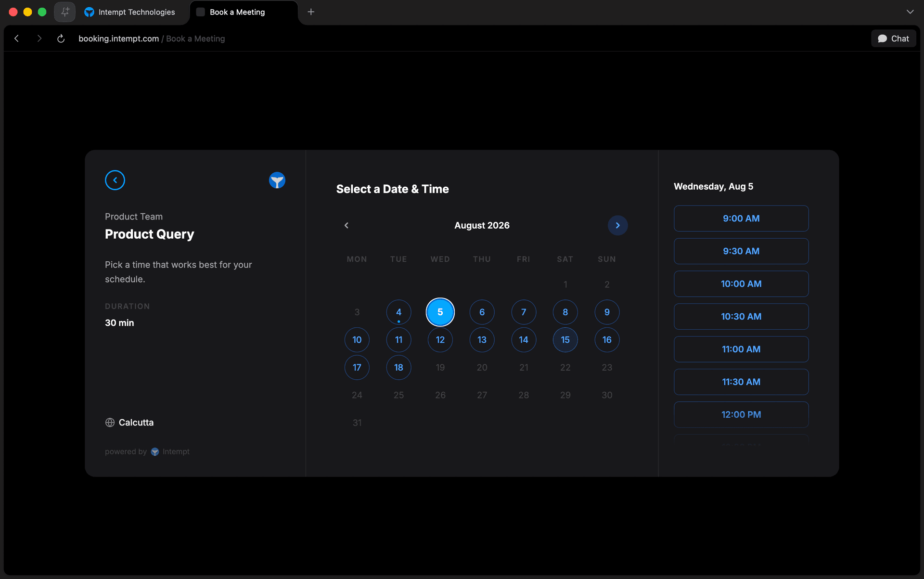Choose August 15 date
Image resolution: width=924 pixels, height=579 pixels.
565,340
